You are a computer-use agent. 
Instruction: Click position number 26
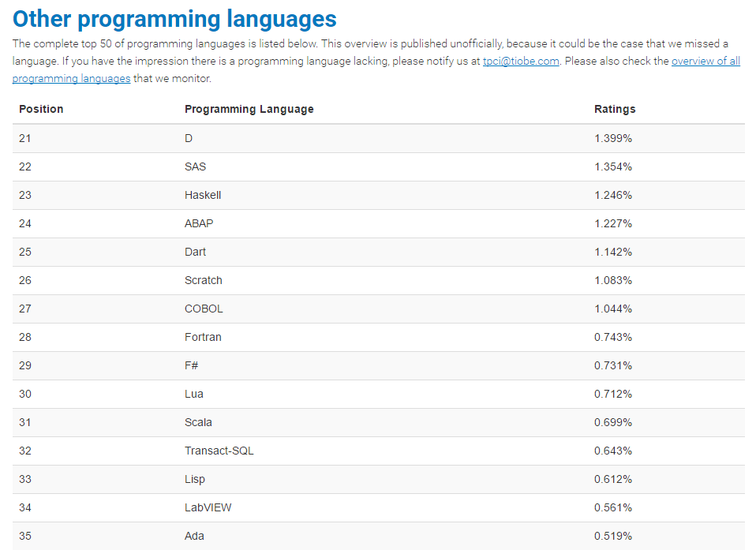(x=25, y=281)
